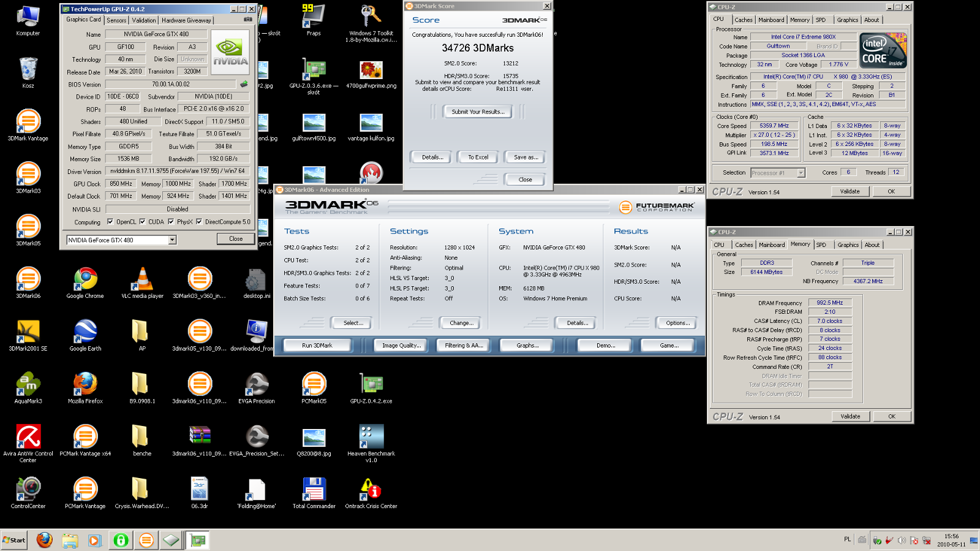Open the Hardware Giveaway tab

[x=186, y=20]
